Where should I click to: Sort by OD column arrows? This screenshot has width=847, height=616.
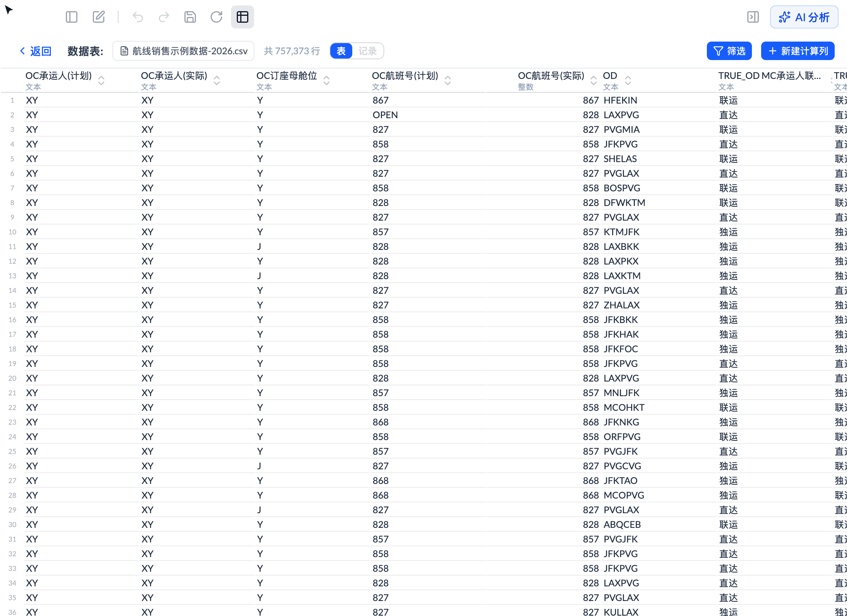tap(628, 80)
